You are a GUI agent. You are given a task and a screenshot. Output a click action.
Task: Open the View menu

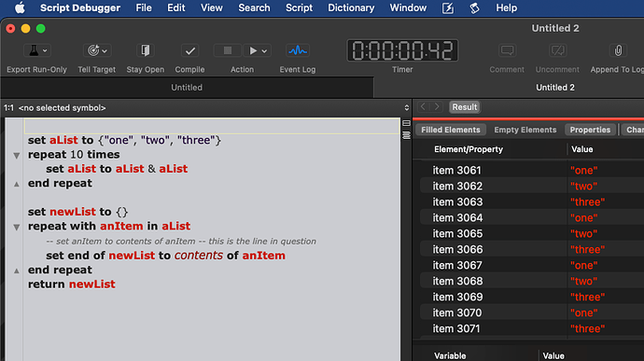pos(212,7)
